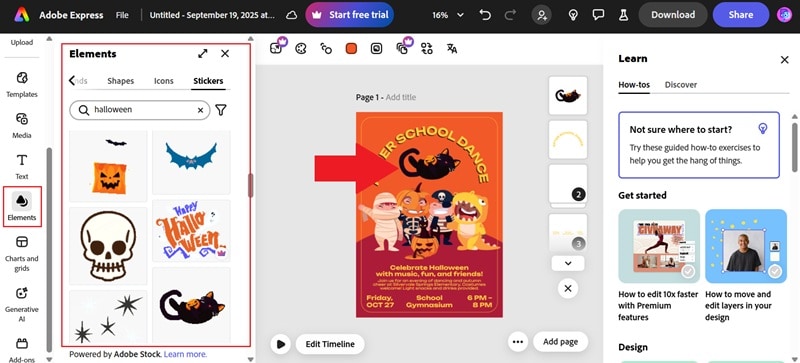Select the black cat layer thumbnail
Screen dimensions: 800x363
[x=568, y=95]
